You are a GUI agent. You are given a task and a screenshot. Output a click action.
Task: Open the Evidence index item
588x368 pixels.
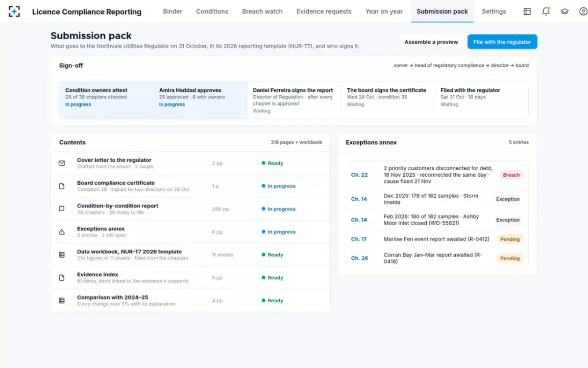click(x=191, y=278)
